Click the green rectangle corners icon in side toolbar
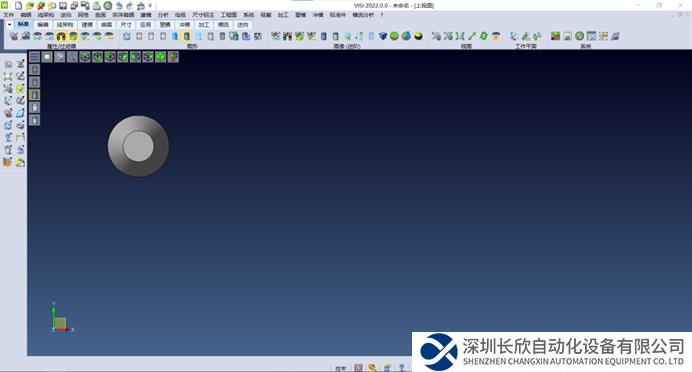 coord(8,76)
